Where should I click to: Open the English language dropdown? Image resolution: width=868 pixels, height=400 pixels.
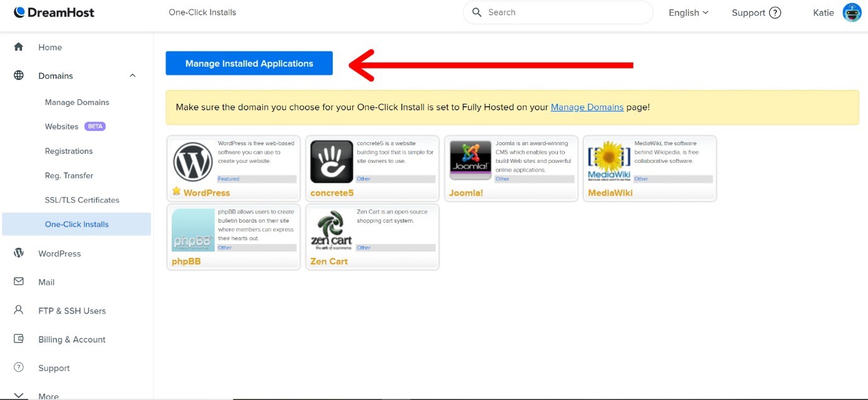pyautogui.click(x=688, y=12)
